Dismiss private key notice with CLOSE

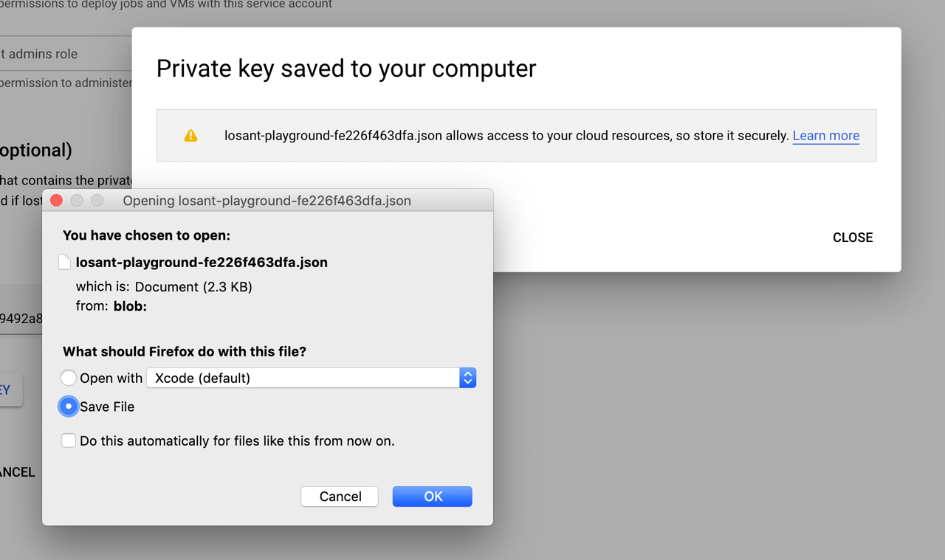[x=853, y=238]
